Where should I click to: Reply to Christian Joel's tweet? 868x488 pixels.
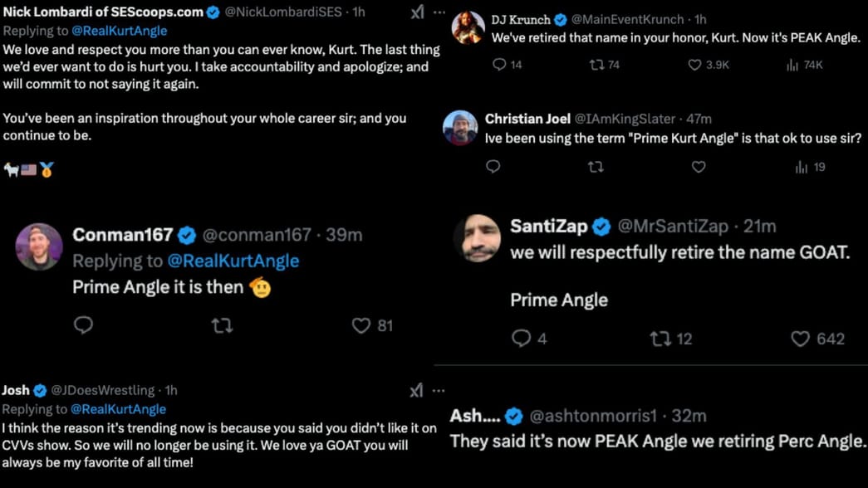click(x=493, y=167)
